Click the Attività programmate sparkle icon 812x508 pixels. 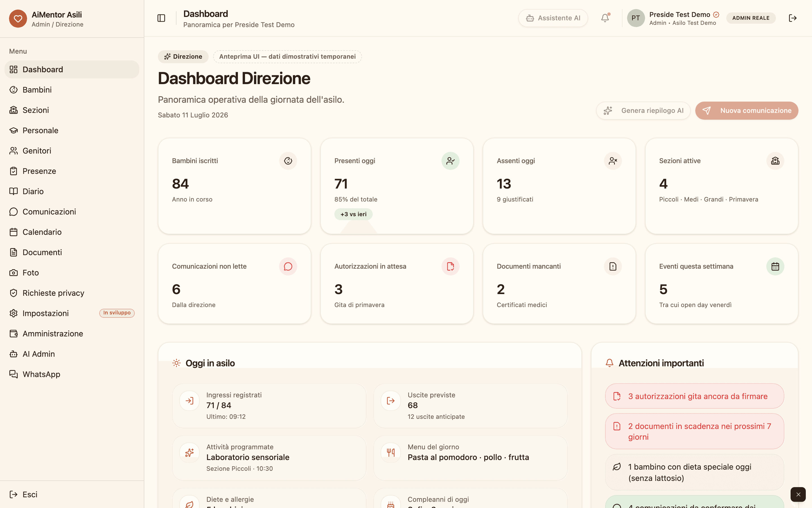pyautogui.click(x=189, y=453)
